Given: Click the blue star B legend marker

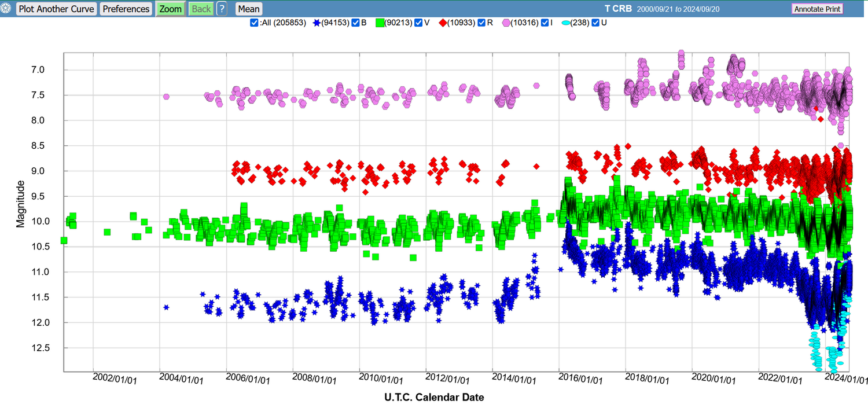Looking at the screenshot, I should point(317,23).
